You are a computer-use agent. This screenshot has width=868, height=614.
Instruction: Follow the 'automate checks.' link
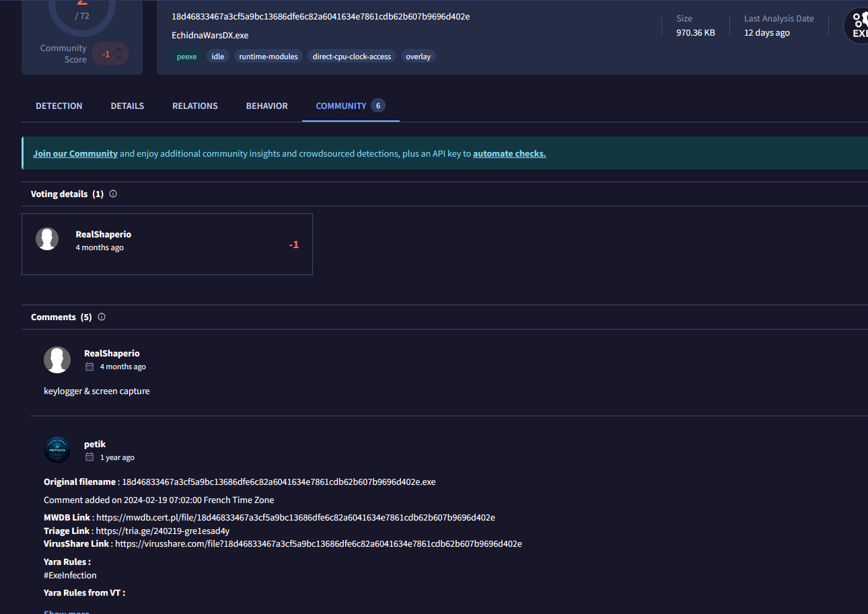(509, 153)
